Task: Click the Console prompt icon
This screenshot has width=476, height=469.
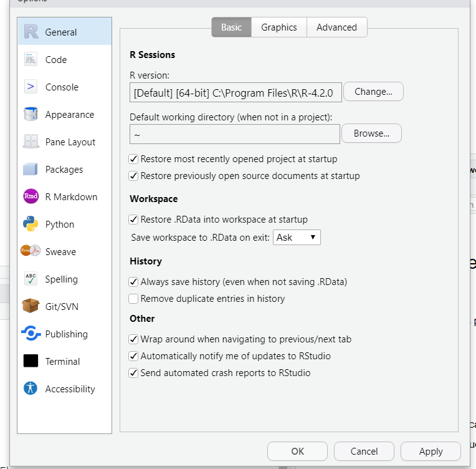Action: pos(31,87)
